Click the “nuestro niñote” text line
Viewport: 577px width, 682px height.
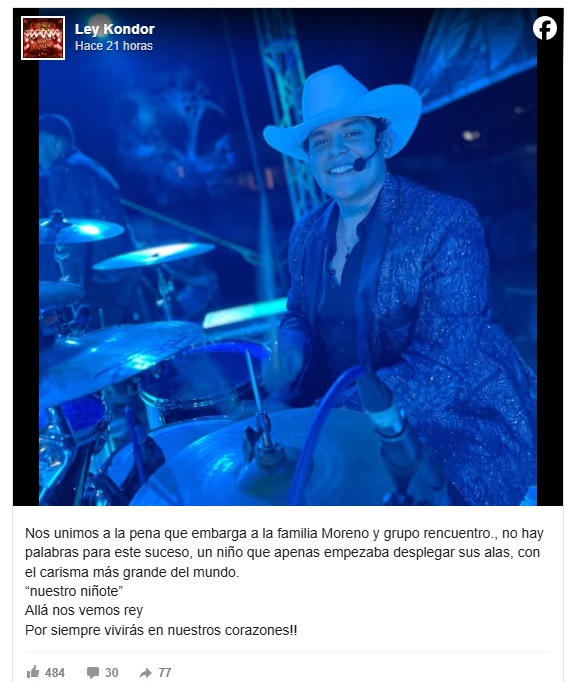coord(74,591)
